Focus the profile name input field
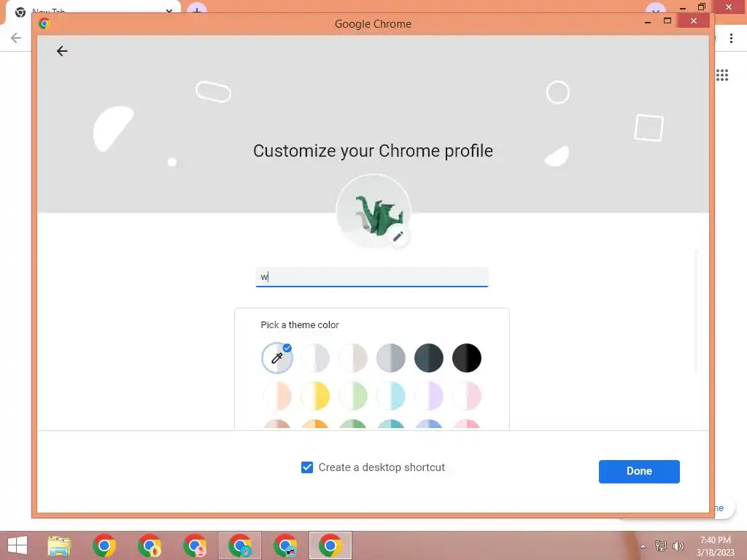Image resolution: width=747 pixels, height=560 pixels. click(x=372, y=277)
